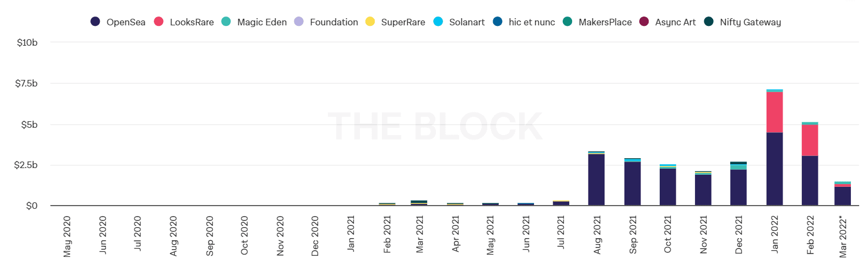Viewport: 868px width, 264px height.
Task: Click the SuperRare yellow legend dot
Action: click(370, 21)
